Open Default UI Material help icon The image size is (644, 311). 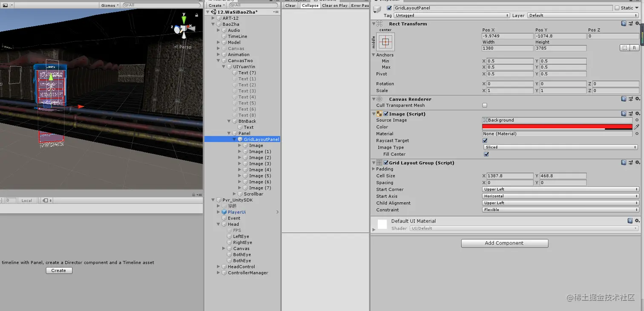coord(630,221)
